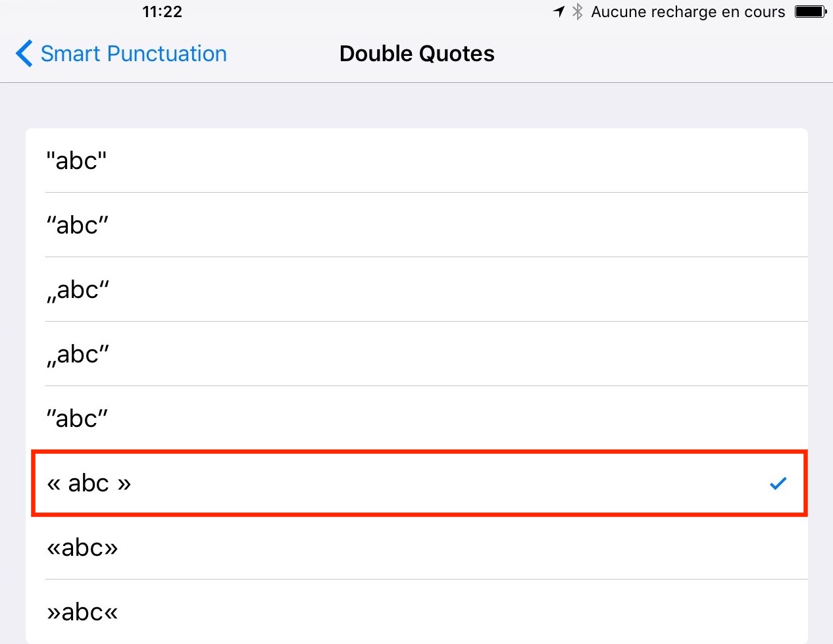Click the battery icon in status bar
This screenshot has height=644, width=833.
(810, 11)
